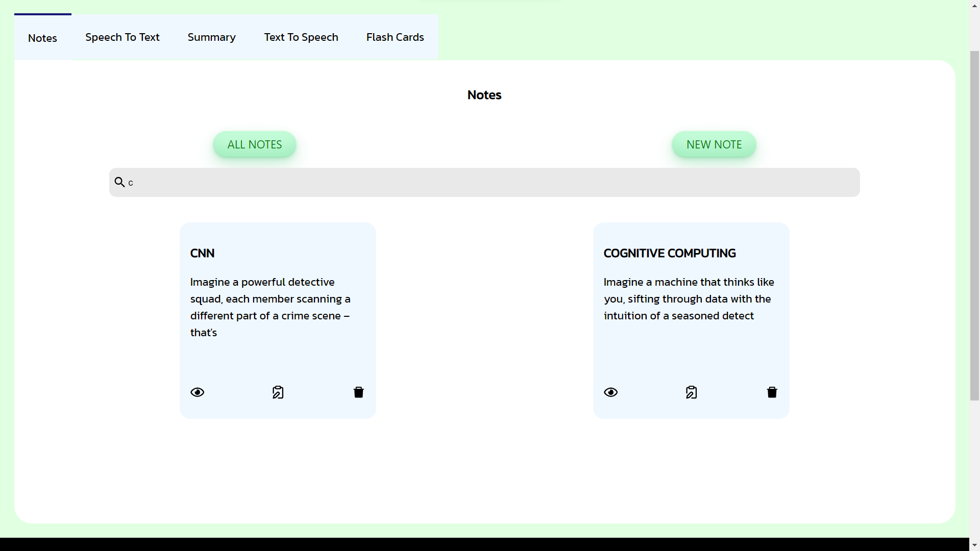Screen dimensions: 980x551
Task: Click the scrollbar down arrow
Action: (974, 545)
